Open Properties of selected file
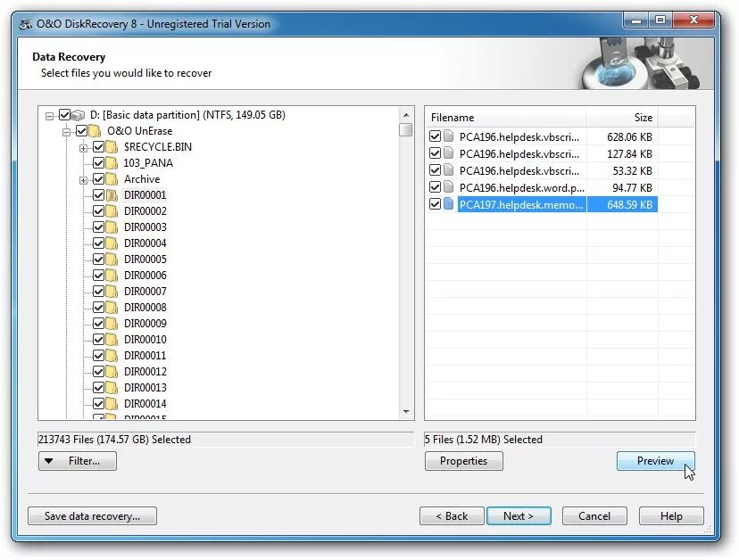The width and height of the screenshot is (739, 560). click(x=464, y=461)
